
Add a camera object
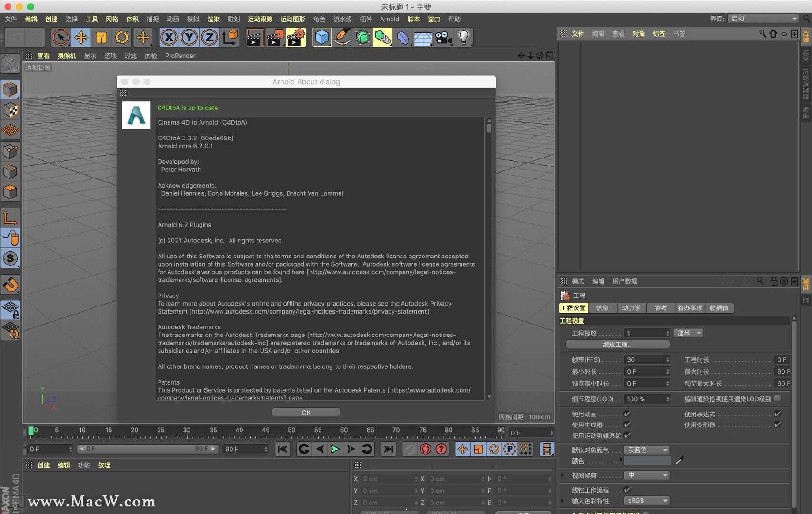(443, 37)
